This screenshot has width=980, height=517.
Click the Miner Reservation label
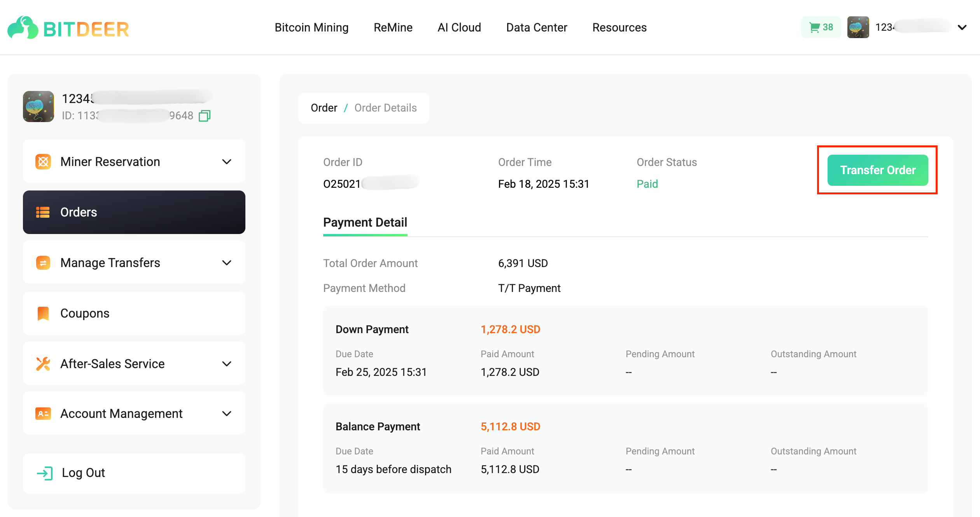(x=110, y=162)
